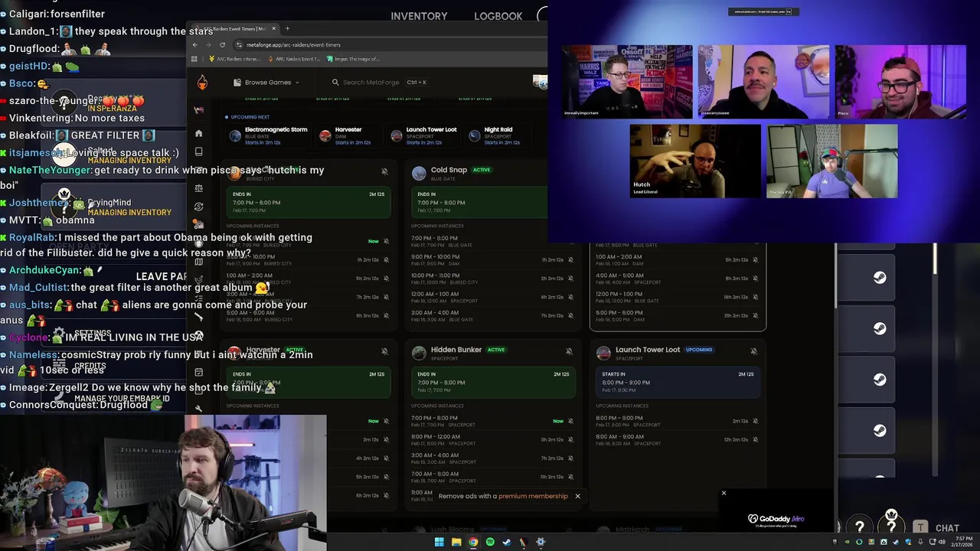
Task: Close the ARC Raiders Event Timers tab
Action: (273, 28)
